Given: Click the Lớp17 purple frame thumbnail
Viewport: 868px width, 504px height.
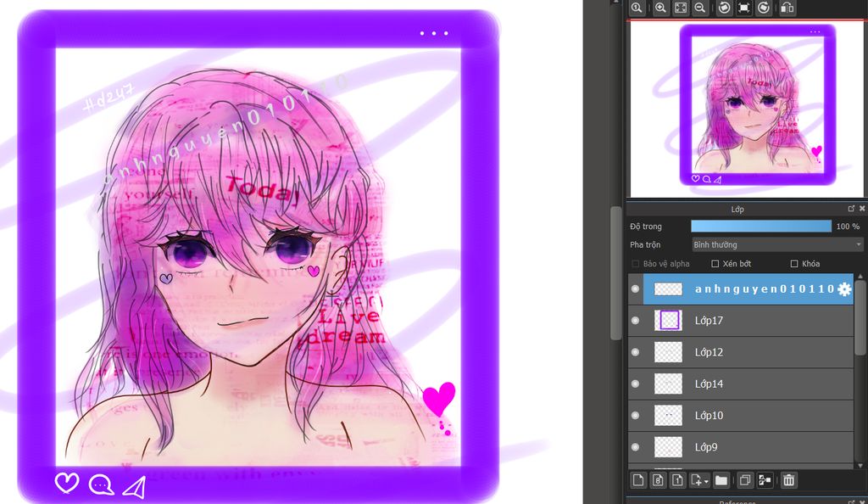Looking at the screenshot, I should click(668, 320).
